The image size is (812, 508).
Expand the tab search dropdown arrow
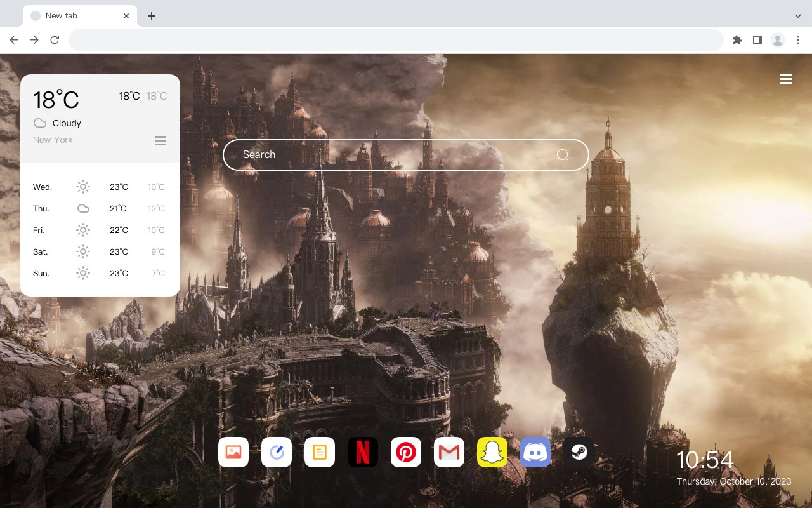(x=798, y=16)
